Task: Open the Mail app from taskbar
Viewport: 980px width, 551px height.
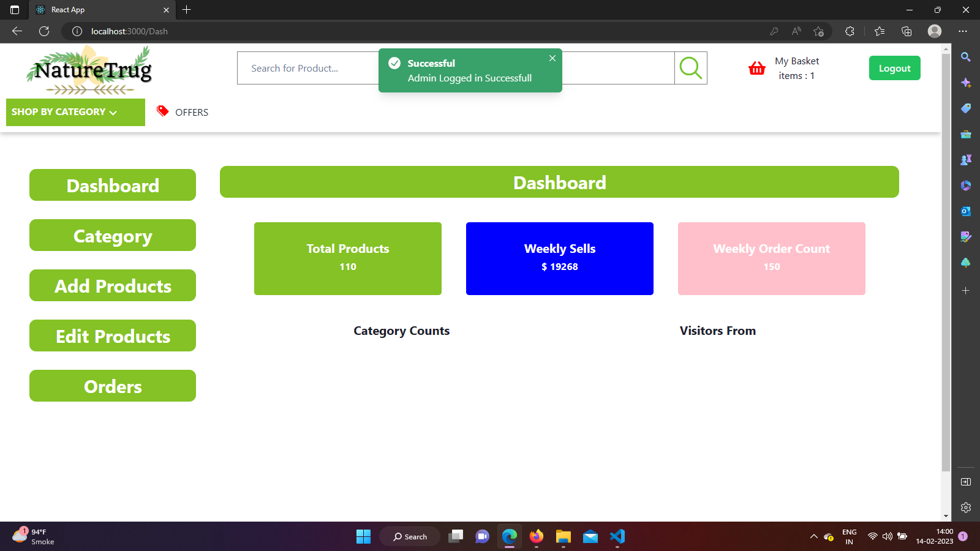Action: [x=590, y=536]
